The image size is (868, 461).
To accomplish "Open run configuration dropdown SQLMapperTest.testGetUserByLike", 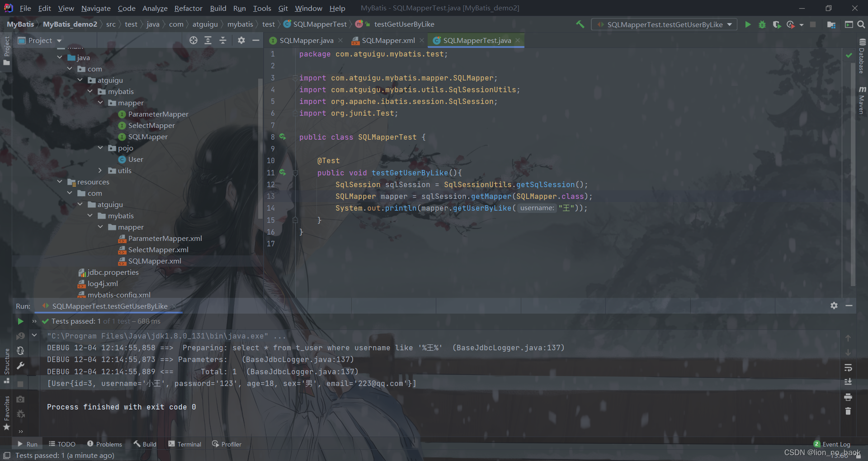I will tap(664, 24).
